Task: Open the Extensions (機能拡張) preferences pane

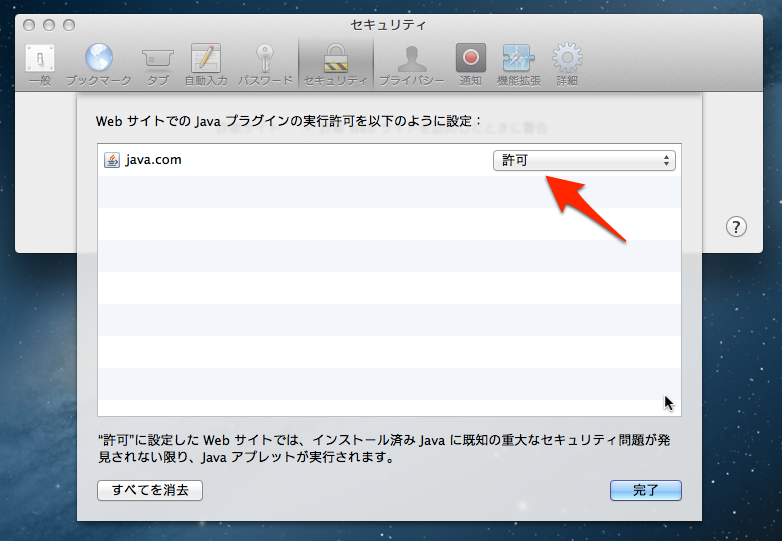Action: pos(519,65)
